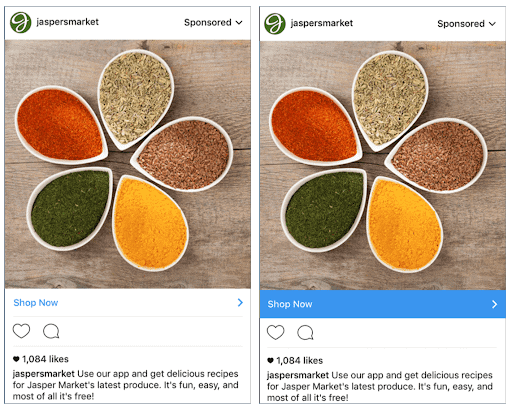Viewport: 512px width, 410px height.
Task: Open the Sponsored label menu on right ad
Action: tap(461, 24)
